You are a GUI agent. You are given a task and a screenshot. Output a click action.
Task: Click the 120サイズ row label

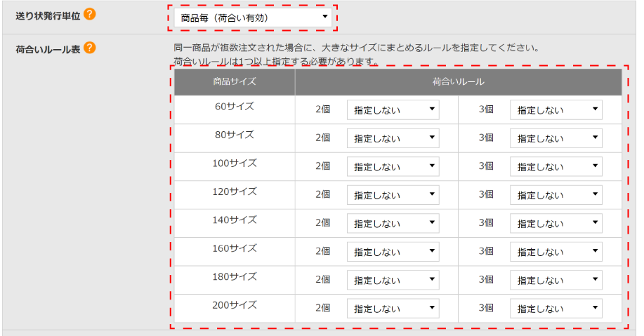pyautogui.click(x=235, y=191)
